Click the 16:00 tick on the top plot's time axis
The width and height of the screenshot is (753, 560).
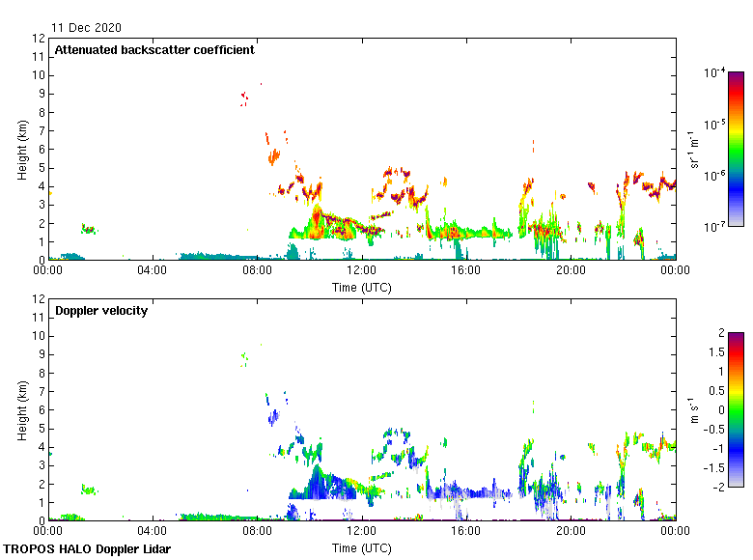(x=466, y=271)
